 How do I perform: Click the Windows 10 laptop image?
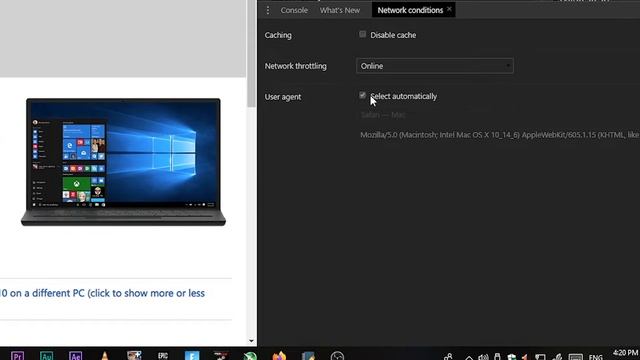click(x=123, y=162)
